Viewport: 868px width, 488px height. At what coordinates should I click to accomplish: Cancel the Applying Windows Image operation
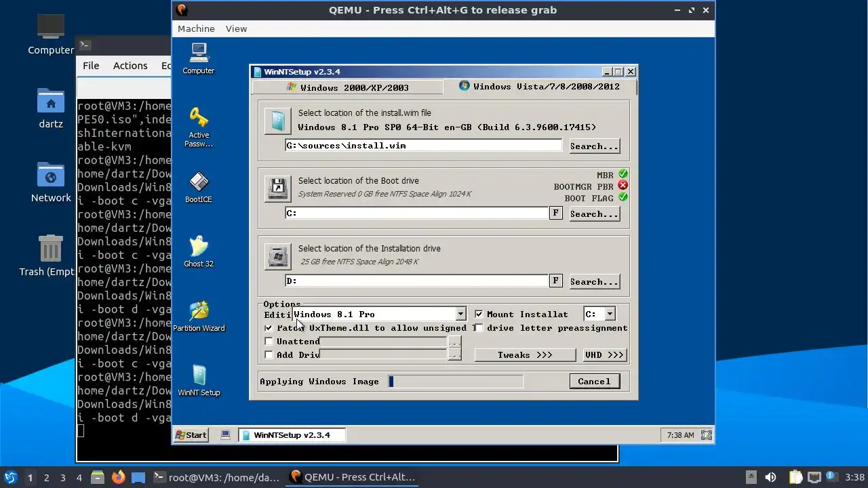point(594,382)
